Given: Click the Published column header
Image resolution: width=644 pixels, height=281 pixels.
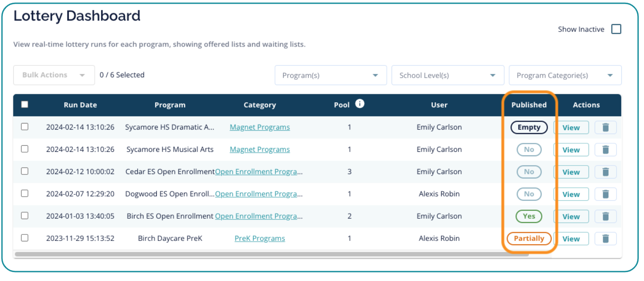Looking at the screenshot, I should pyautogui.click(x=529, y=105).
